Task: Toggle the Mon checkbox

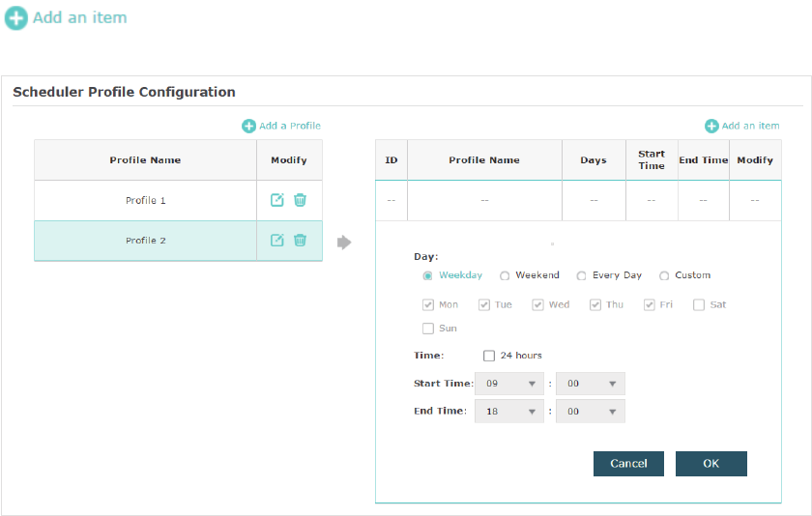Action: point(427,304)
